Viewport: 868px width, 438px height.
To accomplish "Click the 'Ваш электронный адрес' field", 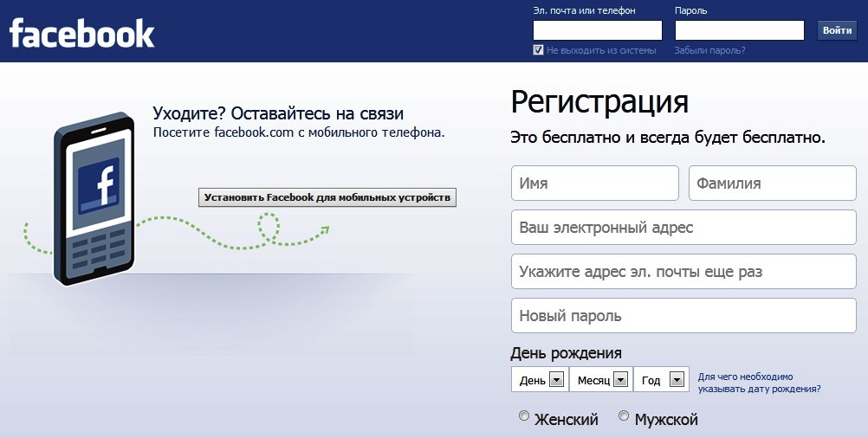I will click(683, 228).
